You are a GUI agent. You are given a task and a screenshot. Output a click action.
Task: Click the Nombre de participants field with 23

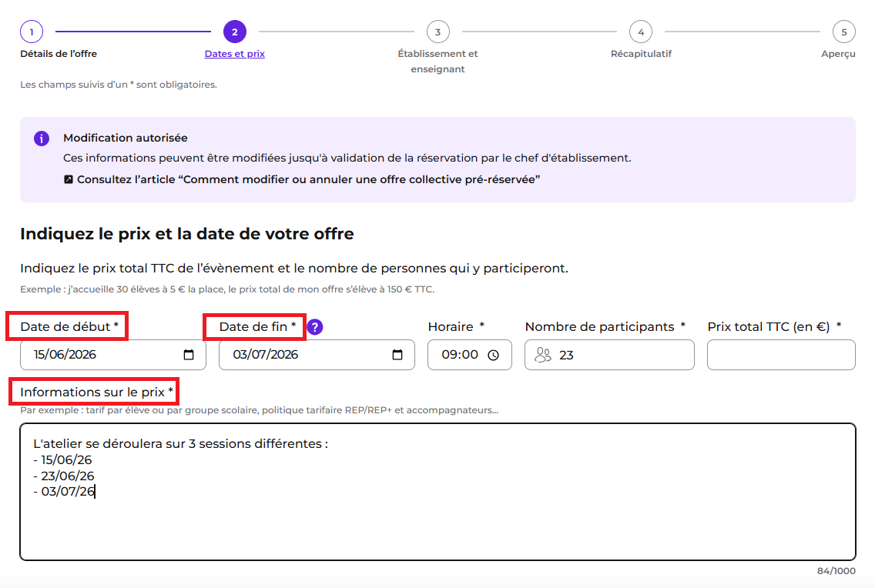[609, 355]
